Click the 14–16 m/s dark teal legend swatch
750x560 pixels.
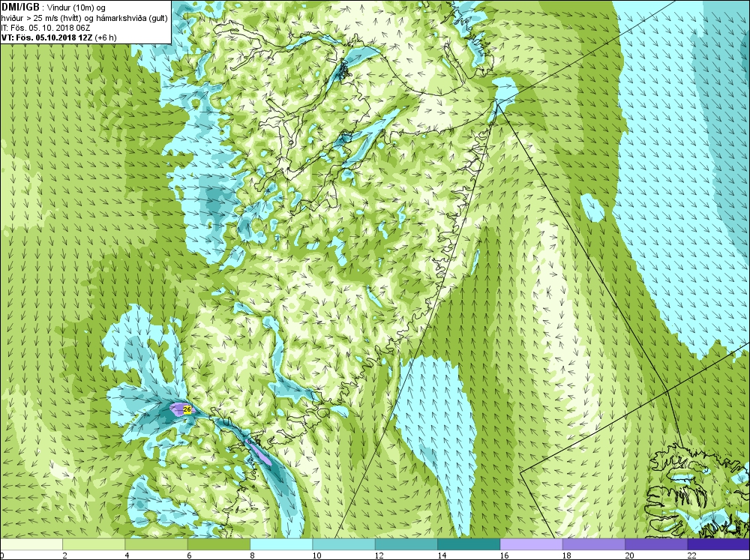(x=469, y=544)
